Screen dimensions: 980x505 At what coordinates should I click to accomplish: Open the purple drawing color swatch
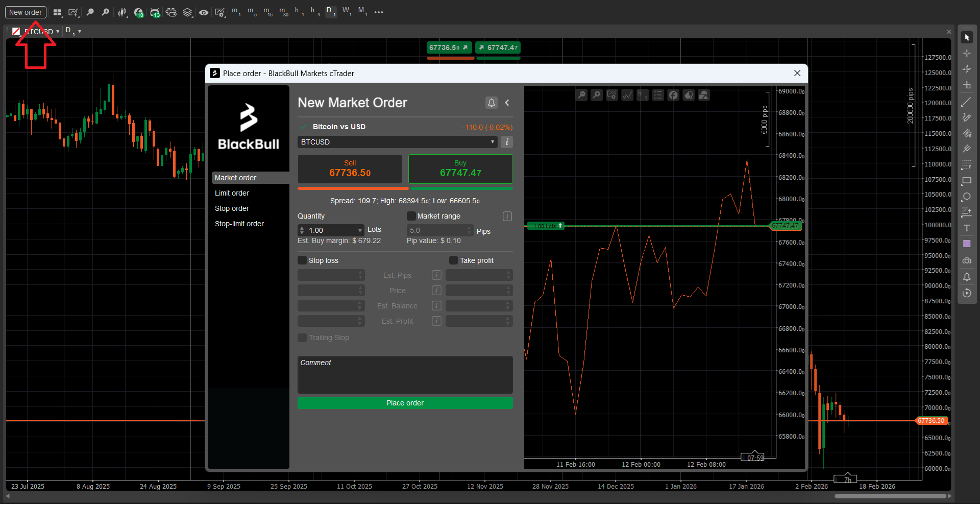click(967, 244)
